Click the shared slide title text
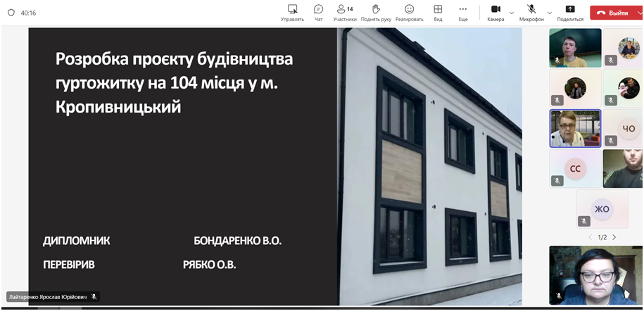 (x=174, y=83)
